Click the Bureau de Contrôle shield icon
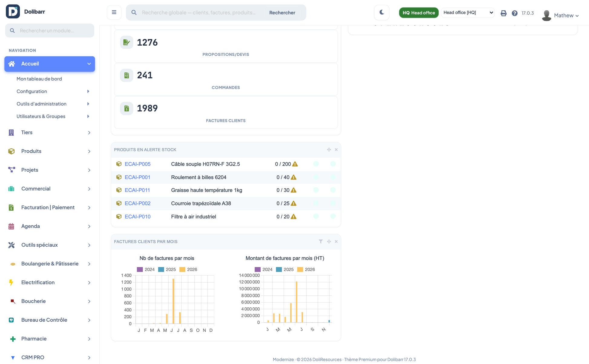The height and width of the screenshot is (364, 589). (x=11, y=320)
